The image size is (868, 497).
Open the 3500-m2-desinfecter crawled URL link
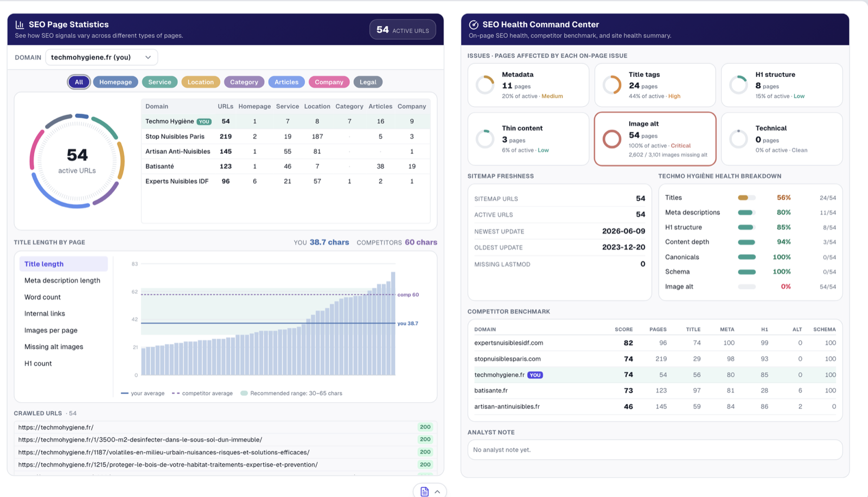(x=140, y=440)
